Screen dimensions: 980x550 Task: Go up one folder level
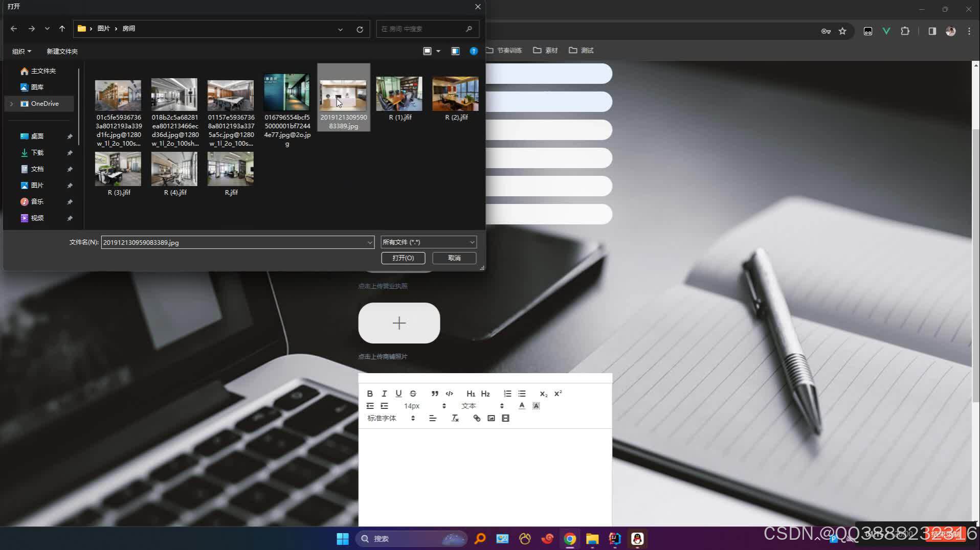(x=62, y=29)
